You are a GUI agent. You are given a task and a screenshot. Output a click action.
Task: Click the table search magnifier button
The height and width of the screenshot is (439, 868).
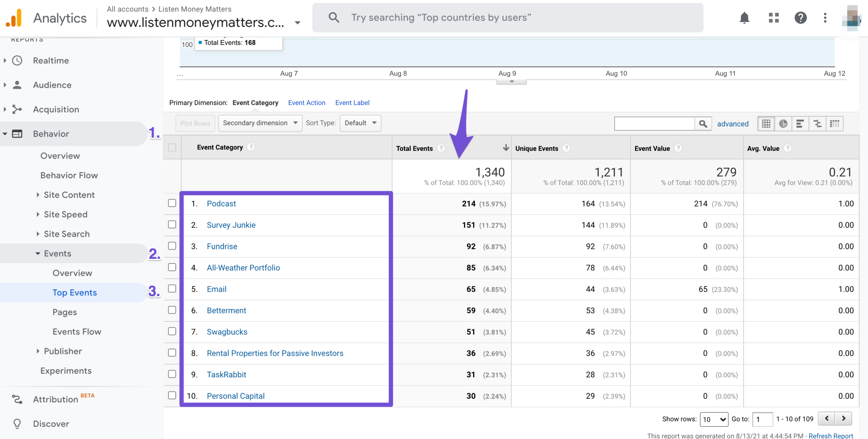(703, 124)
